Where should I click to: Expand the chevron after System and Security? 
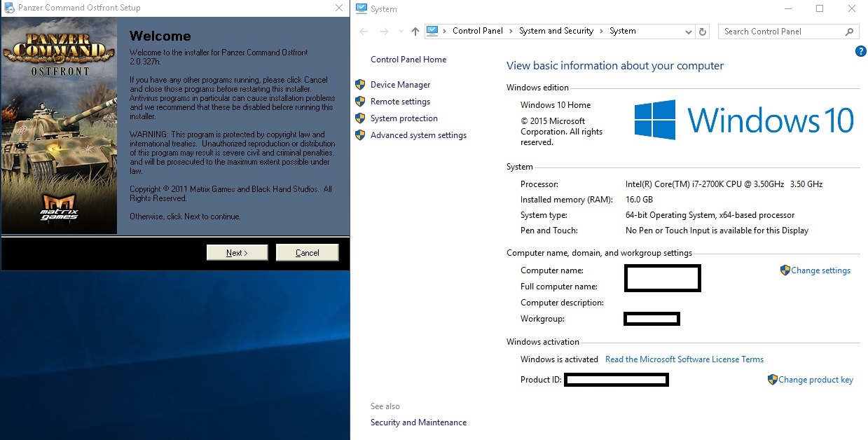click(601, 31)
